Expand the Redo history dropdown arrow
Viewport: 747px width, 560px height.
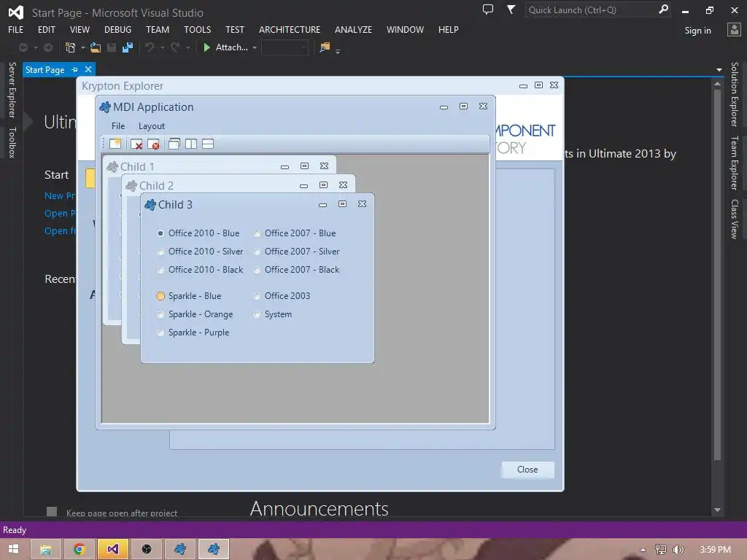click(x=187, y=47)
